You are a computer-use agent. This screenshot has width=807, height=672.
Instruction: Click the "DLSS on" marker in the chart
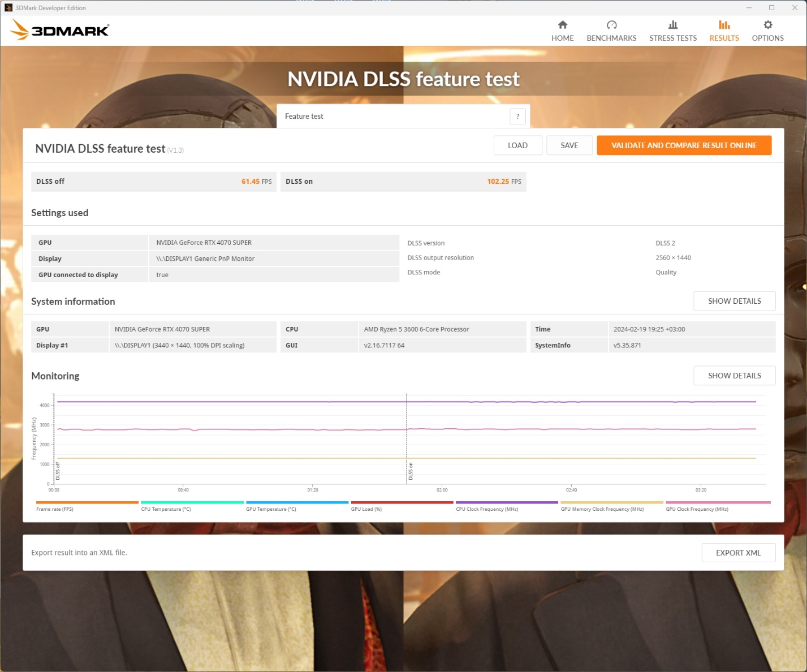coord(411,471)
